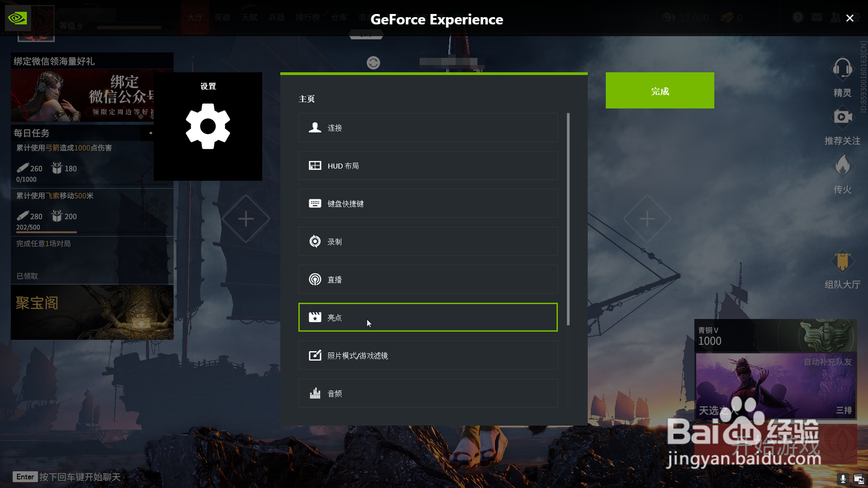Viewport: 868px width, 488px height.
Task: Click the clapperboard star icon beside 亮点
Action: [x=315, y=317]
